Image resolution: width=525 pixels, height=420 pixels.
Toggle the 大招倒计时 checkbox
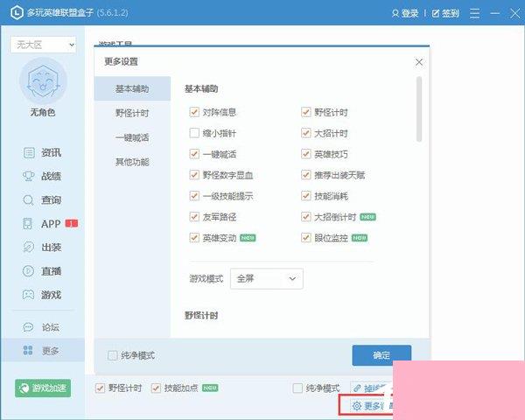(x=306, y=217)
